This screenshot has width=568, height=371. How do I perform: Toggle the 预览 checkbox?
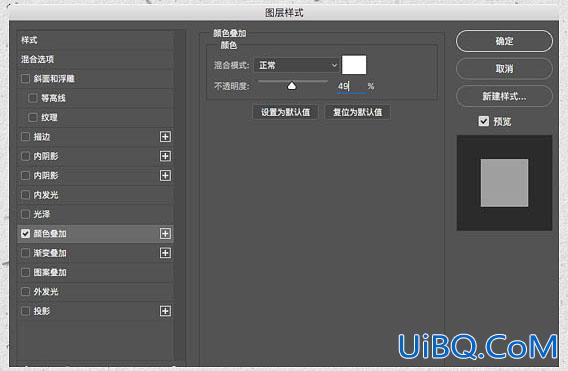point(484,121)
